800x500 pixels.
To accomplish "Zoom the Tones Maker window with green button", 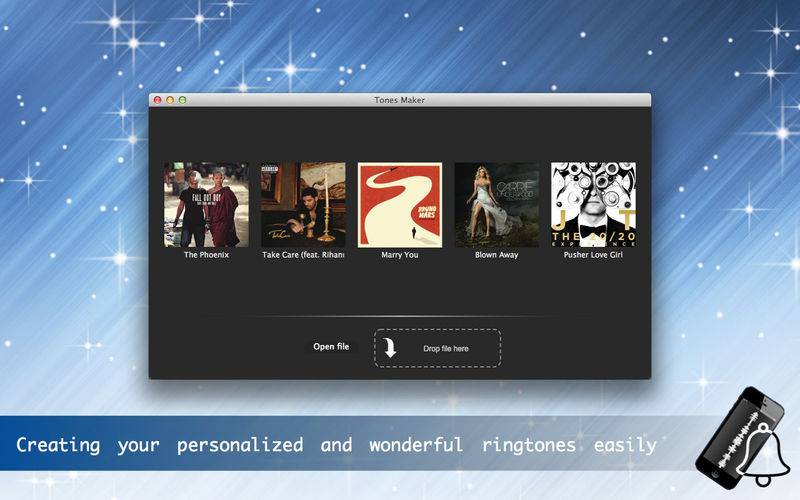I will 182,100.
